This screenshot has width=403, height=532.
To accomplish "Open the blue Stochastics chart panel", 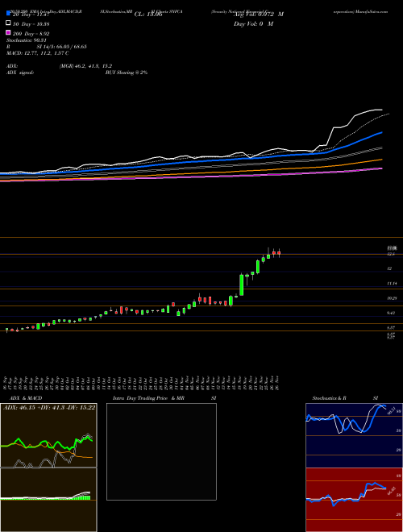I will click(354, 435).
